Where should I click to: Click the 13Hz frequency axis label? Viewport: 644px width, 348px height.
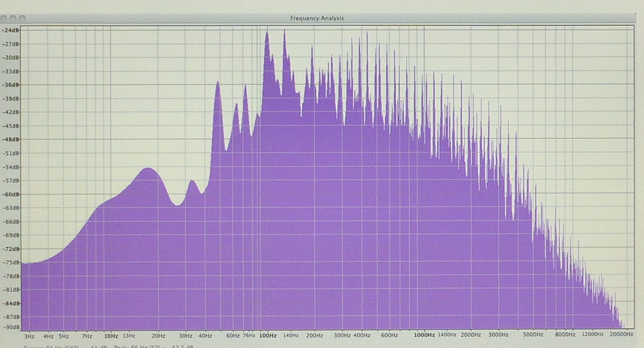pyautogui.click(x=129, y=336)
